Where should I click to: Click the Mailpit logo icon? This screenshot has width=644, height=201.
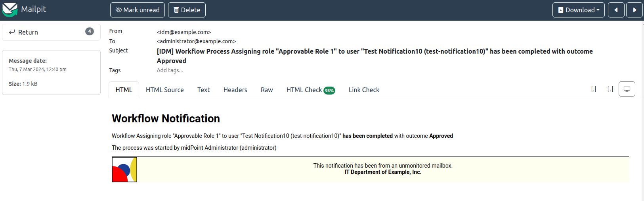pos(10,10)
